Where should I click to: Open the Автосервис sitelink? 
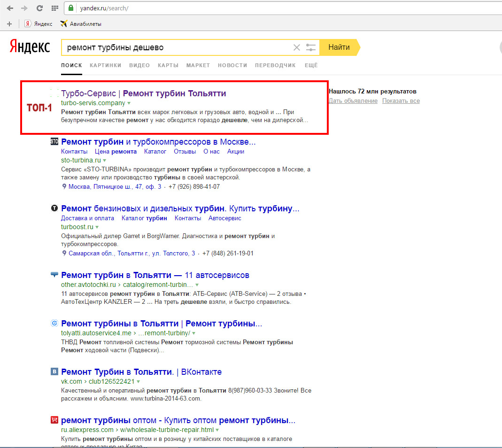(x=225, y=218)
